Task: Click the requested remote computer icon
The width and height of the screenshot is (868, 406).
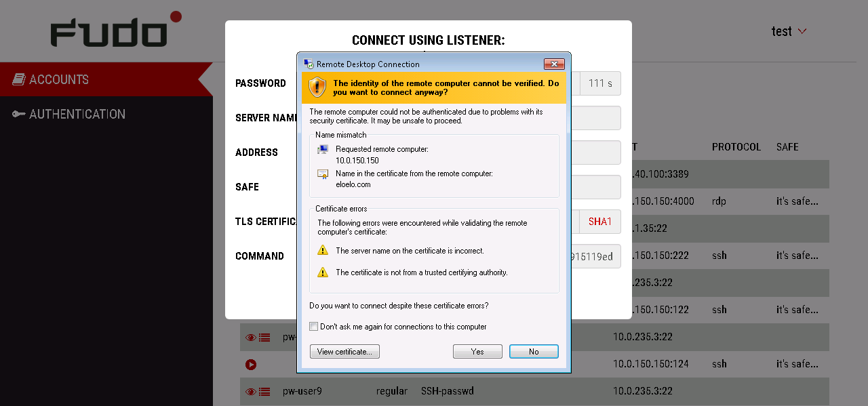Action: tap(323, 149)
